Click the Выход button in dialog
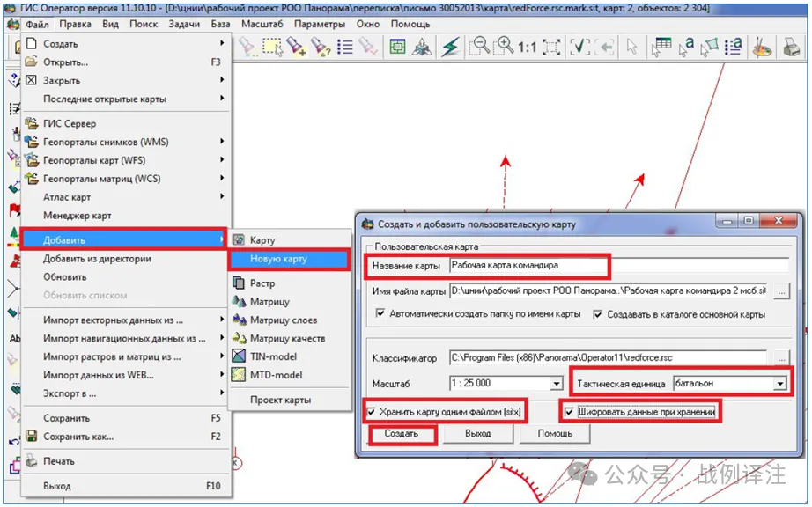Viewport: 812px width, 507px height. tap(477, 434)
